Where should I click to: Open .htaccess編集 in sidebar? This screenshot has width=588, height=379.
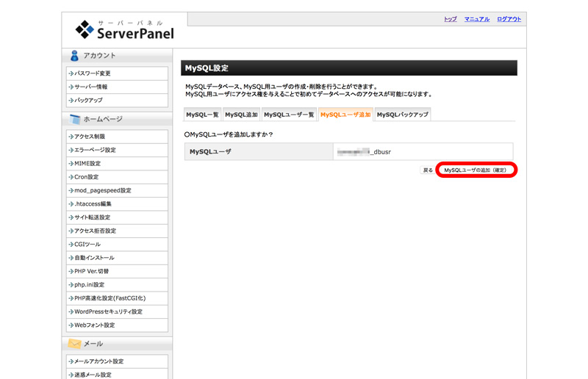(117, 204)
